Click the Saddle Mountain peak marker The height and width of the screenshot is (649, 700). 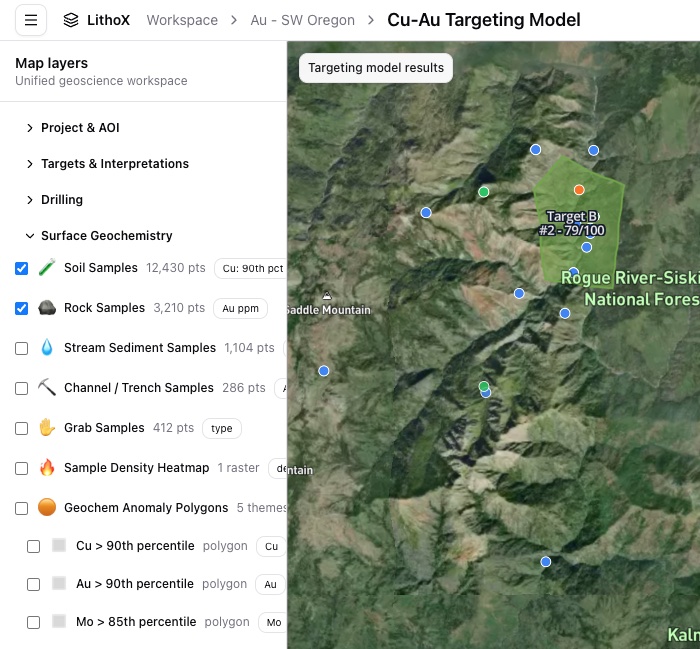pos(327,295)
